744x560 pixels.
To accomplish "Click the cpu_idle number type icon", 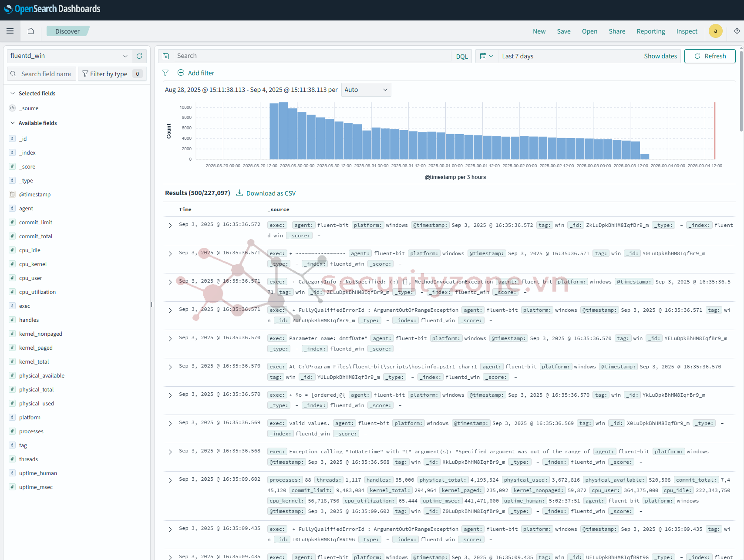I will (12, 250).
